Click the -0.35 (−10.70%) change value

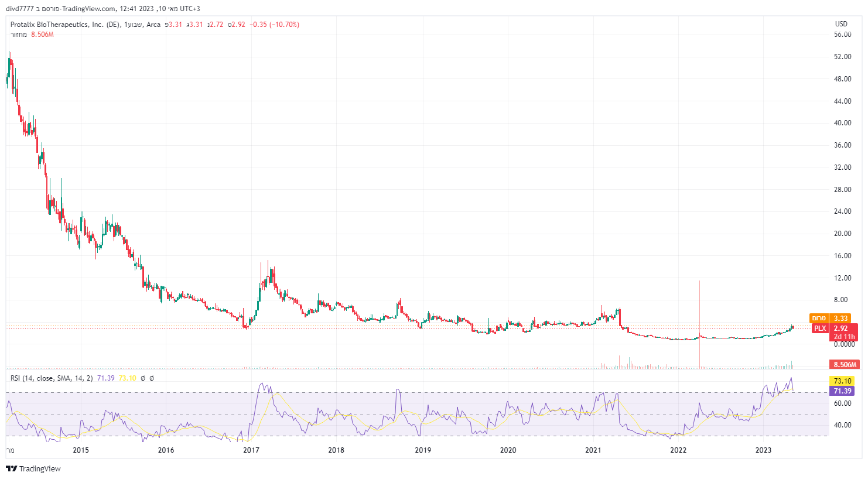point(274,25)
